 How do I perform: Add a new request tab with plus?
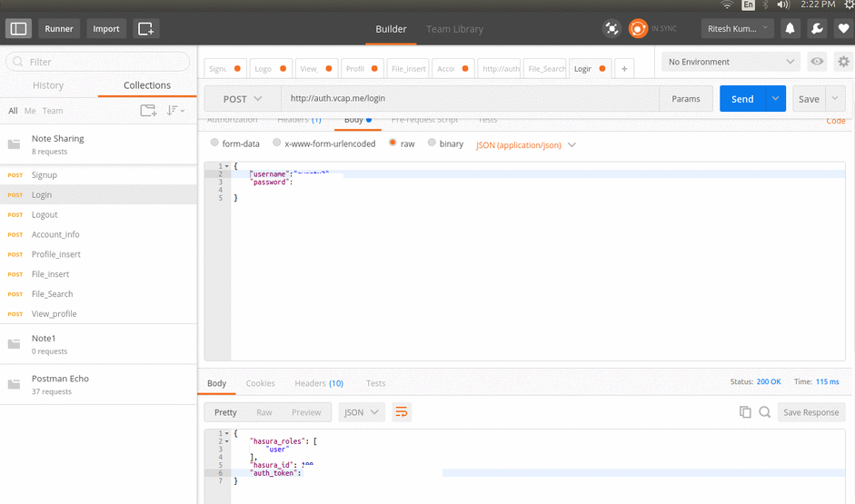click(x=624, y=69)
